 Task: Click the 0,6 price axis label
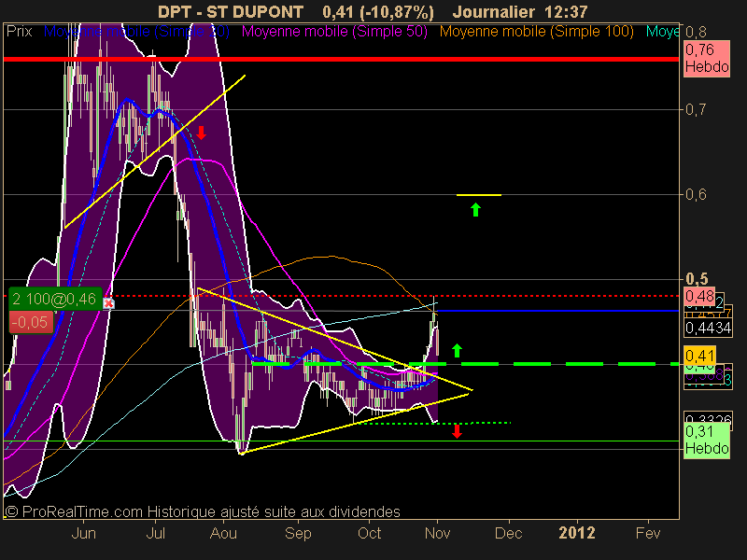696,194
